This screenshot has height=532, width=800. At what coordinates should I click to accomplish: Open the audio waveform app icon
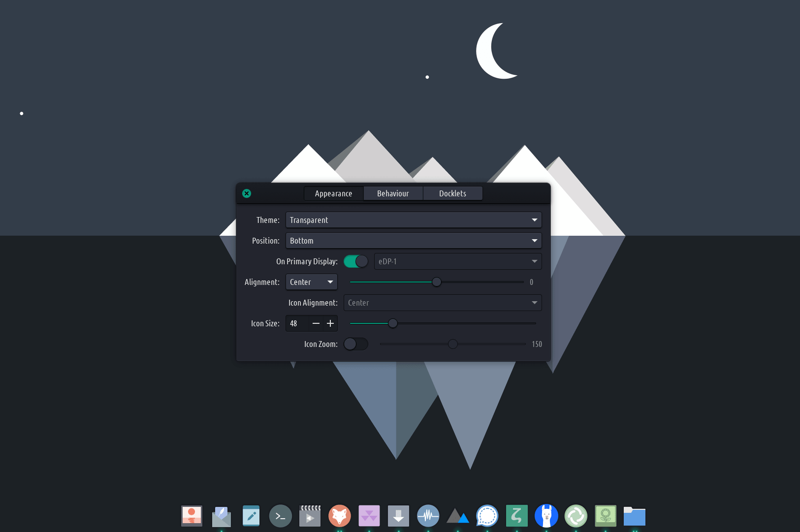pyautogui.click(x=428, y=516)
